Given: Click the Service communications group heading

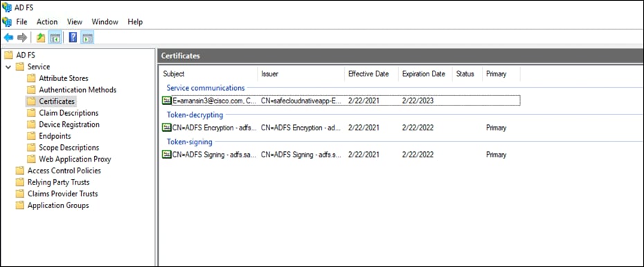Looking at the screenshot, I should click(206, 87).
